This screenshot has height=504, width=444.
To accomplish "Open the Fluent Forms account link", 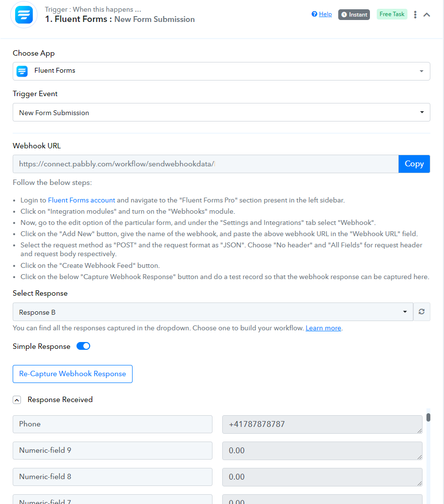I will [x=81, y=200].
